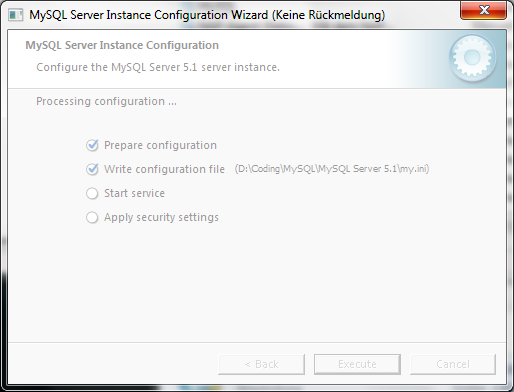
Task: Click the Cancel button
Action: coord(453,364)
